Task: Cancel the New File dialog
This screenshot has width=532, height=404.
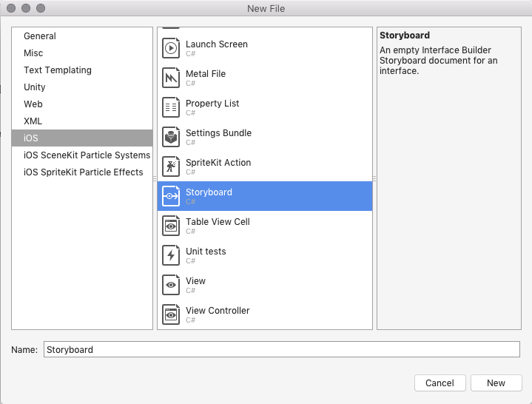Action: (440, 383)
